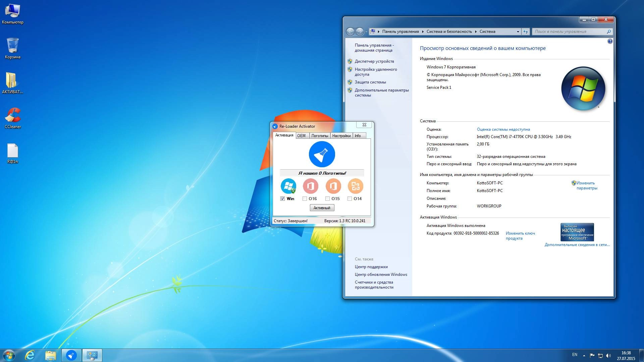
Task: Click Система и безопасность breadcrumb
Action: pyautogui.click(x=449, y=32)
